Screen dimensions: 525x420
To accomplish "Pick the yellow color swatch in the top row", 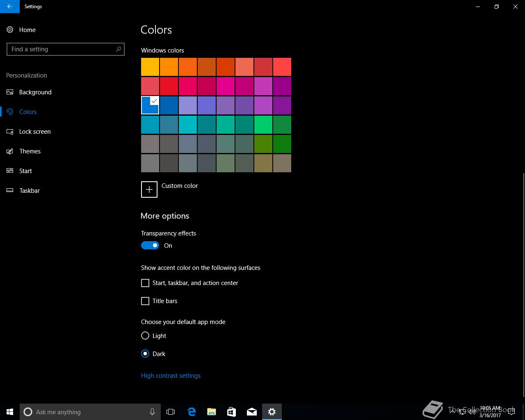I will 150,67.
